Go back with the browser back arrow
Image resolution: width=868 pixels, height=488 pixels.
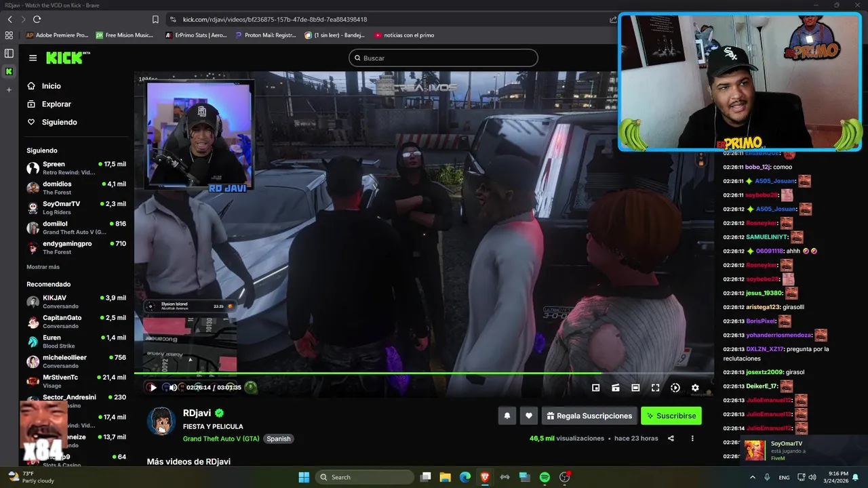click(9, 20)
